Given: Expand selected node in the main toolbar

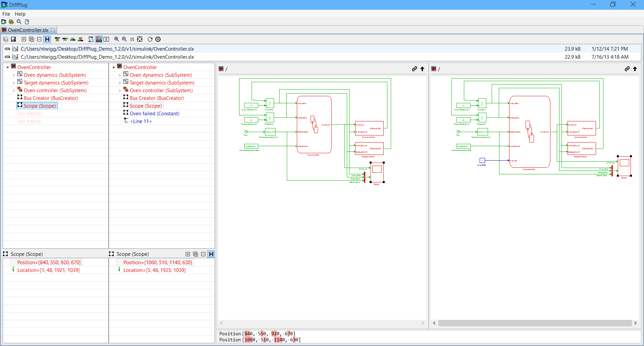Looking at the screenshot, I should click(x=24, y=39).
